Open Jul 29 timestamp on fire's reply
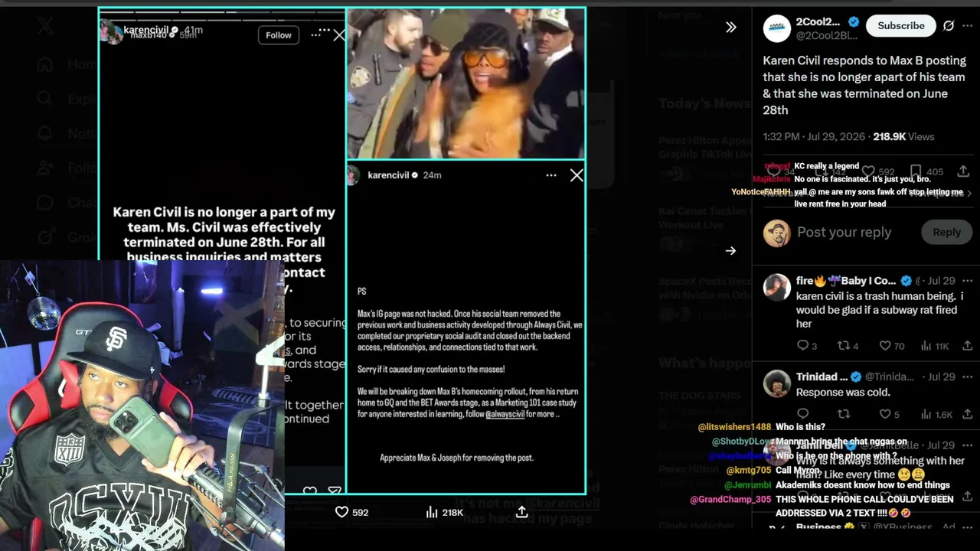The width and height of the screenshot is (980, 551). pyautogui.click(x=941, y=281)
